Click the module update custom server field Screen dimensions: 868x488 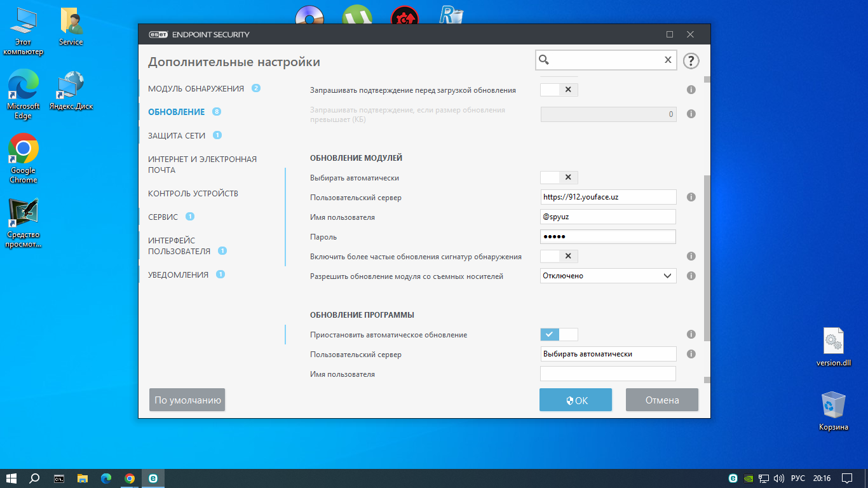pos(608,197)
